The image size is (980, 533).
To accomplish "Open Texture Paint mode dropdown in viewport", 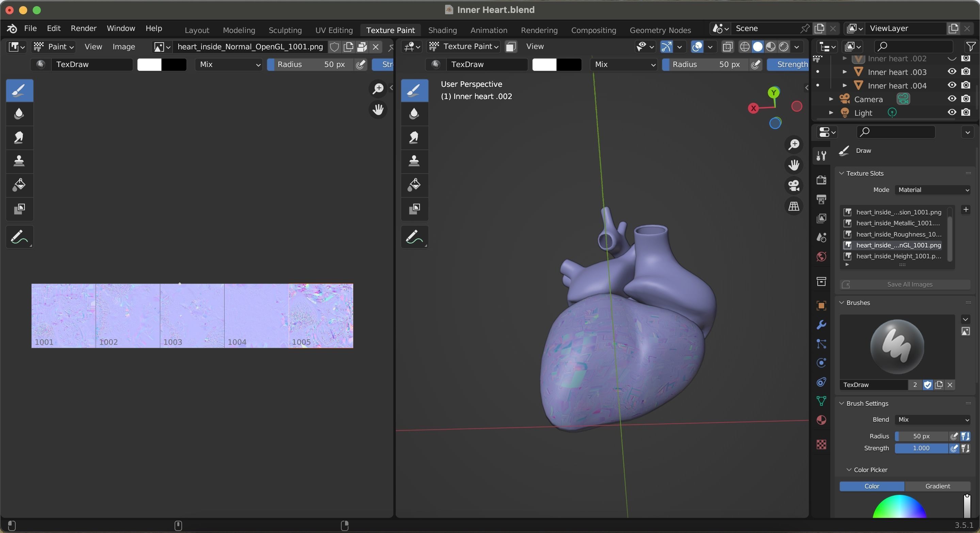I will click(463, 46).
